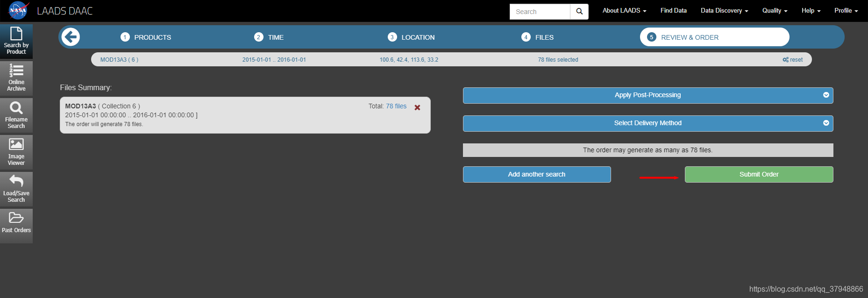Open Filename Search sidebar icon
The width and height of the screenshot is (868, 298).
(x=16, y=115)
